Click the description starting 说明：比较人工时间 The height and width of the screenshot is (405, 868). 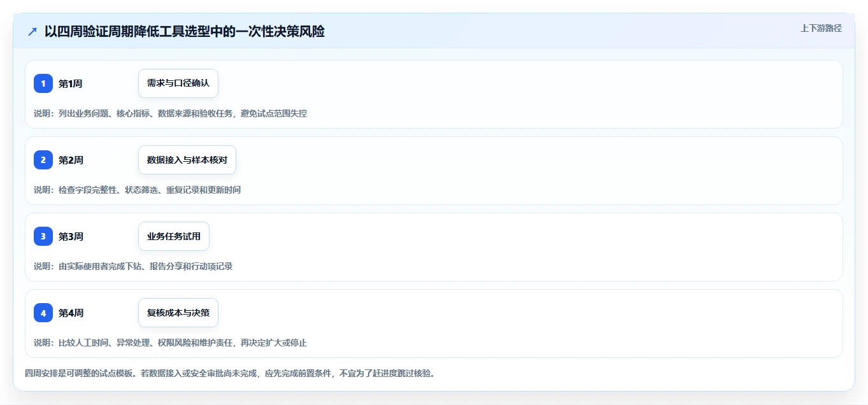pos(170,343)
